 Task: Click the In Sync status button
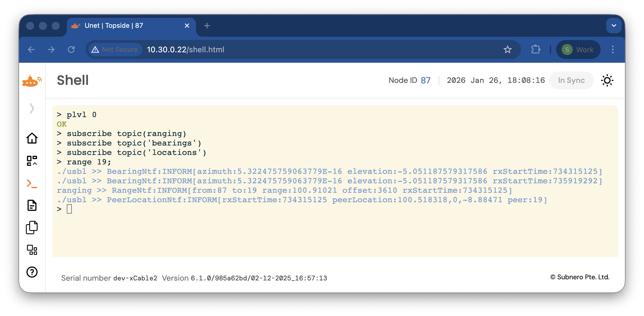[x=571, y=80]
